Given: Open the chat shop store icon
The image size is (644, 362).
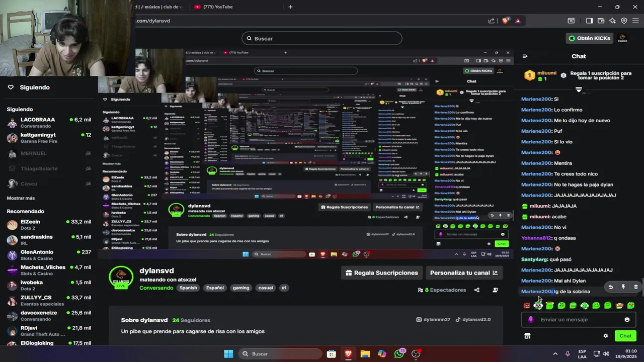Looking at the screenshot, I should click(527, 336).
